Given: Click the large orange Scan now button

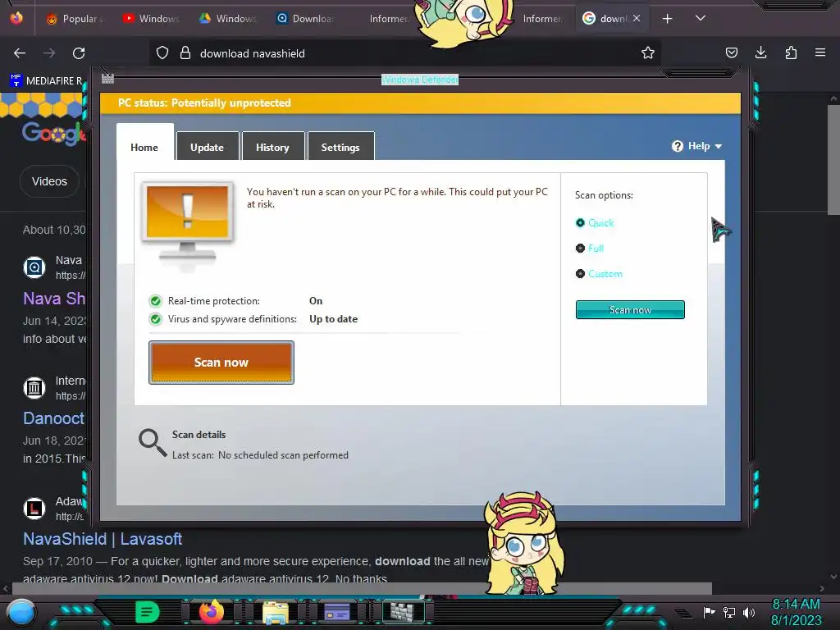Looking at the screenshot, I should (x=221, y=363).
